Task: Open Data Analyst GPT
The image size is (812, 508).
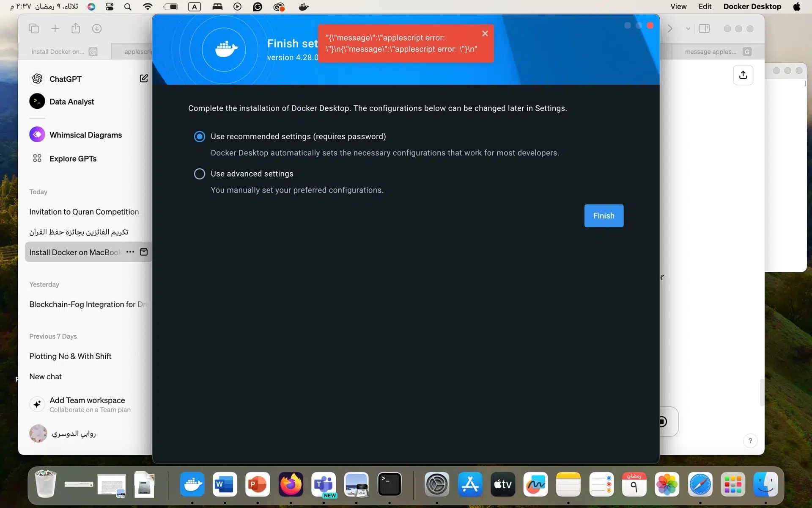Action: (71, 102)
